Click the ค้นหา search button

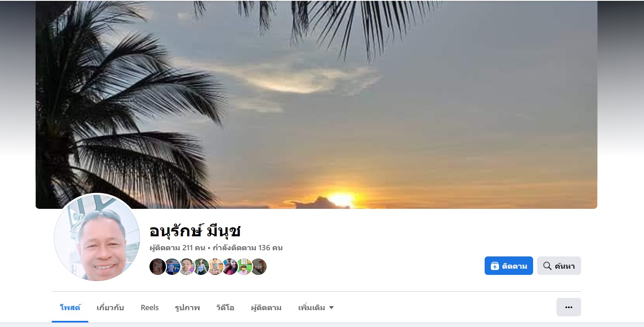(559, 266)
